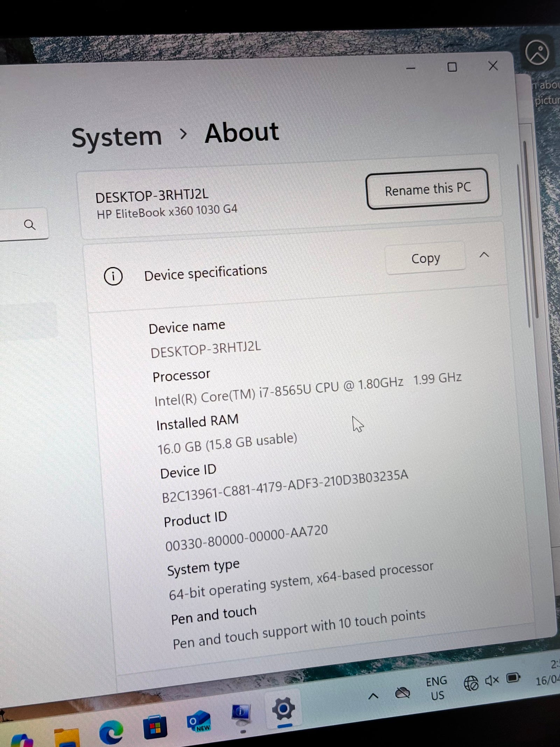Minimize the Settings window
The image size is (560, 747).
tap(411, 68)
